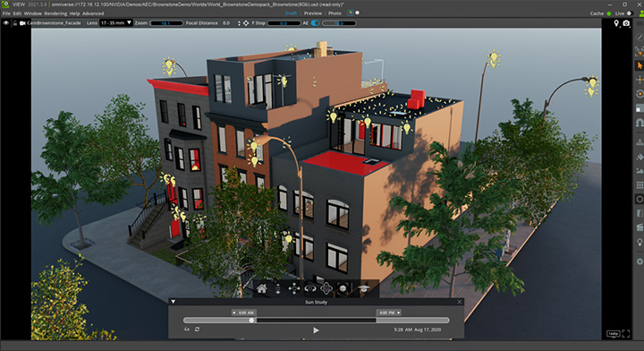This screenshot has width=644, height=351.
Task: Click the hierarchy tree icon in sidebar
Action: [x=639, y=142]
